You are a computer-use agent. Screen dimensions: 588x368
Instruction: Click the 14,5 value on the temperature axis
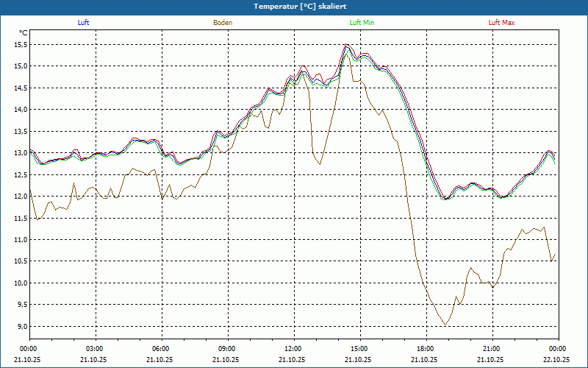point(21,88)
